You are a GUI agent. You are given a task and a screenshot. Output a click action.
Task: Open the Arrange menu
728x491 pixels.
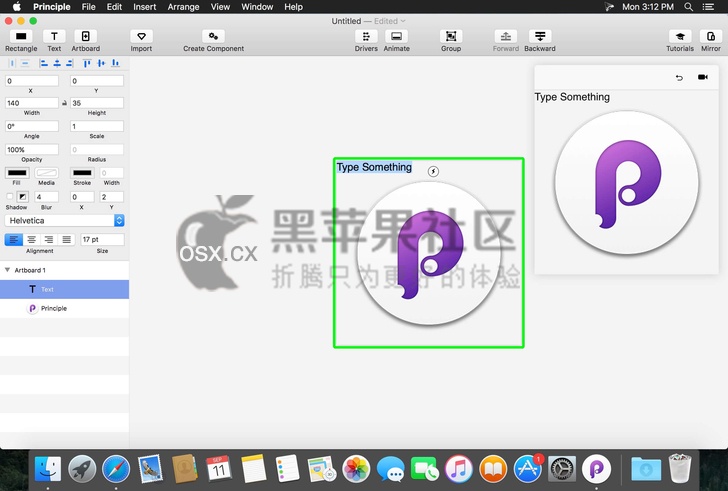point(183,7)
